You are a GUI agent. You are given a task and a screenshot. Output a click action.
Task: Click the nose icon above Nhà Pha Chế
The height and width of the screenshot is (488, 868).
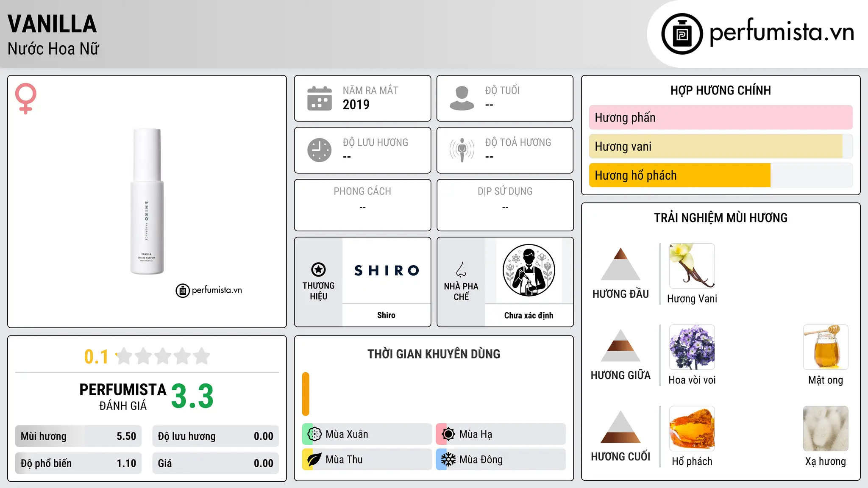[x=461, y=269]
